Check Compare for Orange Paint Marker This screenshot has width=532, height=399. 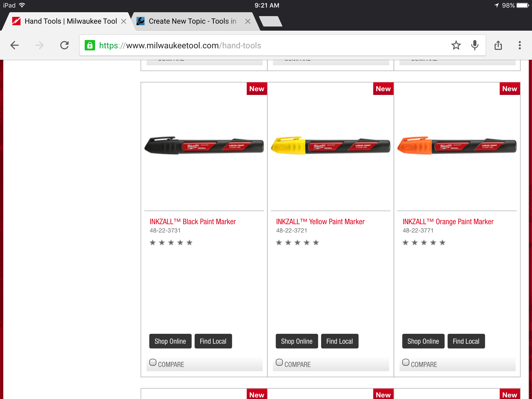coord(406,362)
